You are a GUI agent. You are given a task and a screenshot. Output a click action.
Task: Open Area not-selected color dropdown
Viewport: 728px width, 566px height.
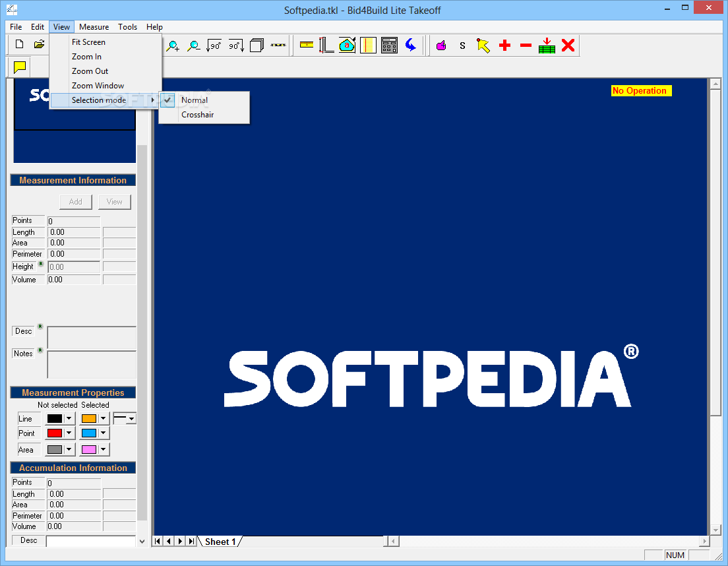coord(69,449)
